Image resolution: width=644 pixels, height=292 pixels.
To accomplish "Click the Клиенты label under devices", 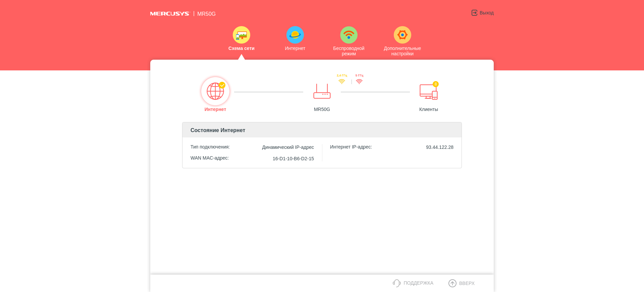I will [x=429, y=109].
